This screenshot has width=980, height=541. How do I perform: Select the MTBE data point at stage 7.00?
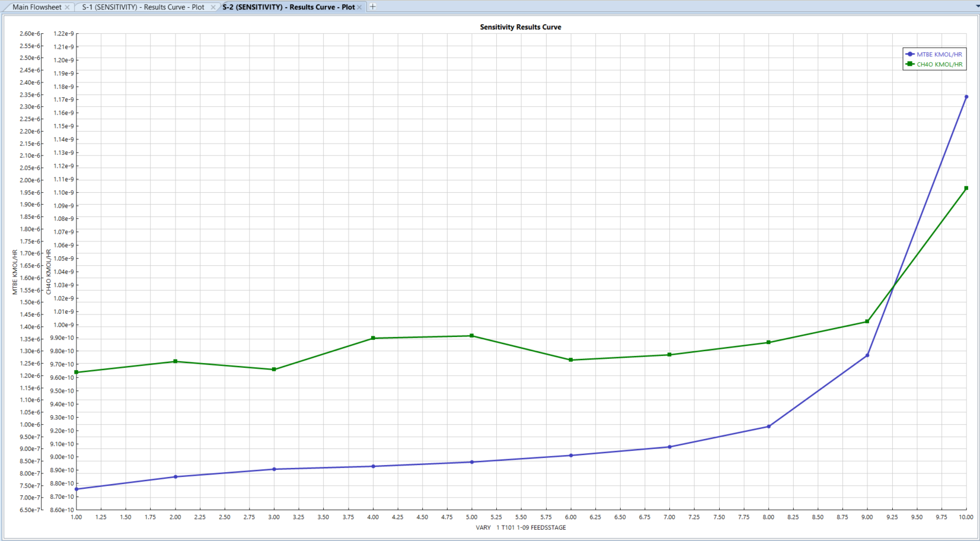[669, 447]
